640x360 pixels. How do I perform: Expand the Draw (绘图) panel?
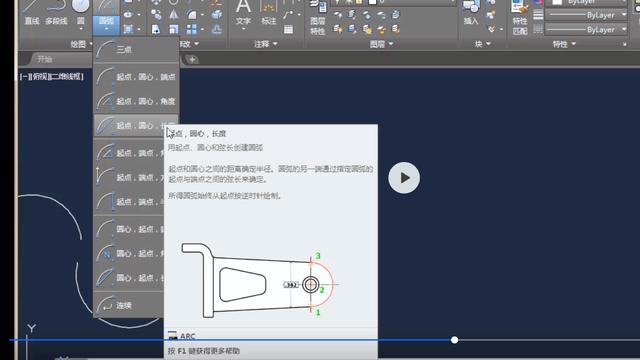coord(81,44)
